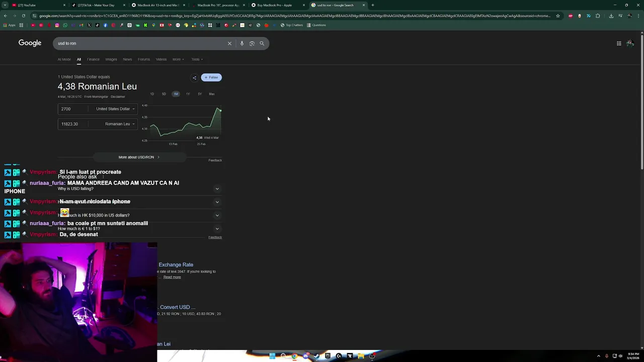Share the currency conversion result
Screen dimensions: 644x362
[x=194, y=77]
